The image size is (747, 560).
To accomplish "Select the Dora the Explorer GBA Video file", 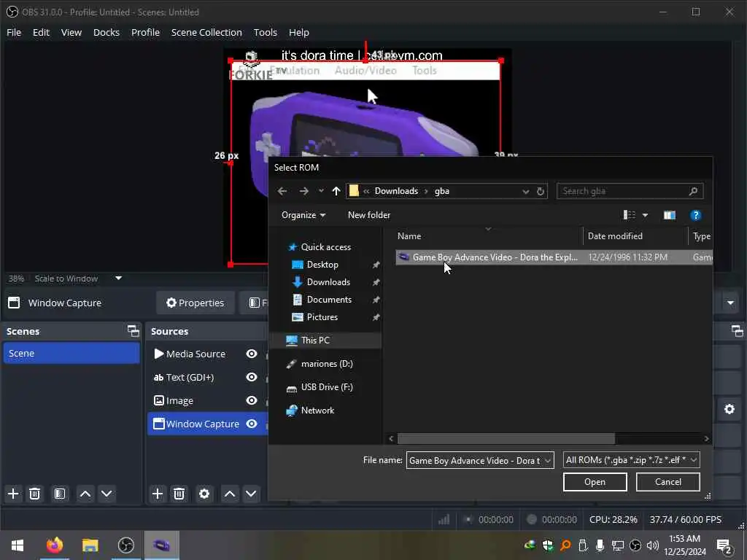I will (554, 257).
